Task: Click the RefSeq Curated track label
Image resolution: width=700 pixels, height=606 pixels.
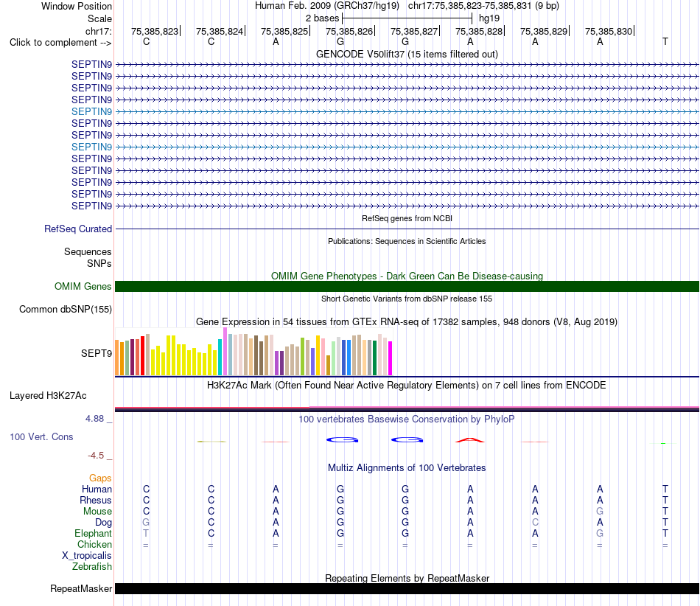Action: coord(77,229)
